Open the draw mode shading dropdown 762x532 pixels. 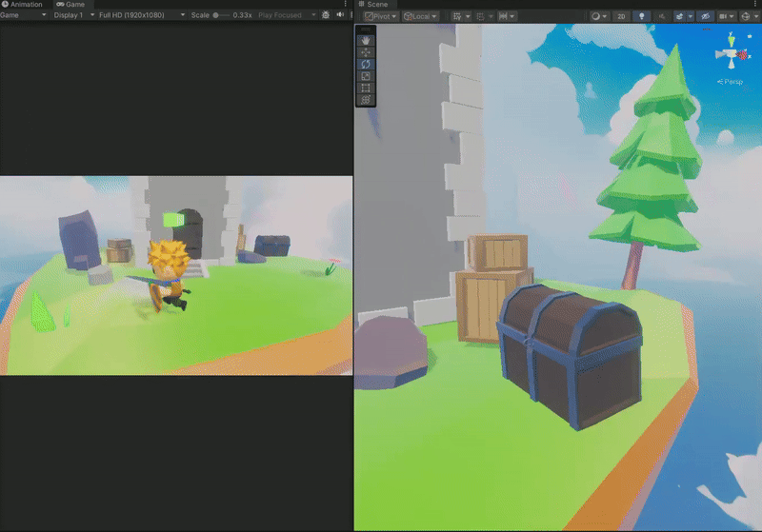[x=599, y=16]
